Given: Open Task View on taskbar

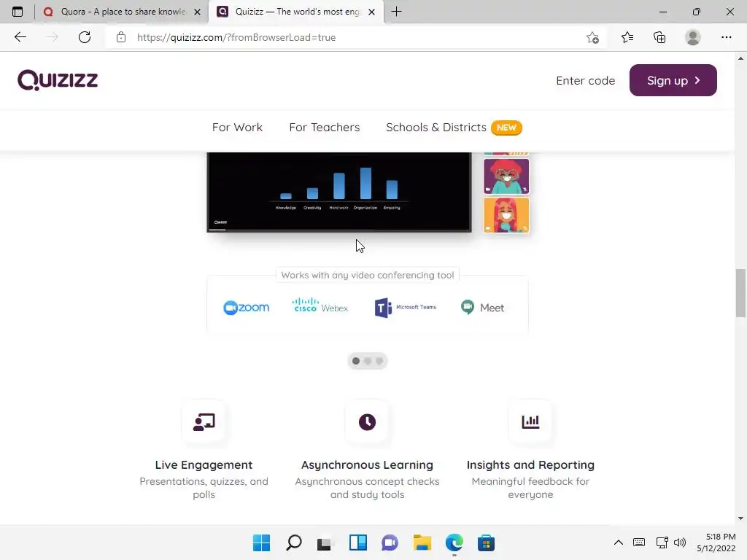Looking at the screenshot, I should coord(325,543).
